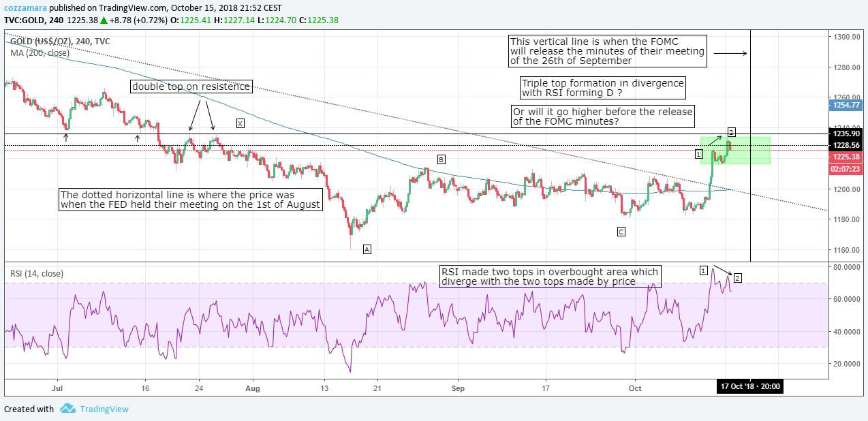868x421 pixels.
Task: Click the 1160.00 price axis label
Action: (x=847, y=250)
